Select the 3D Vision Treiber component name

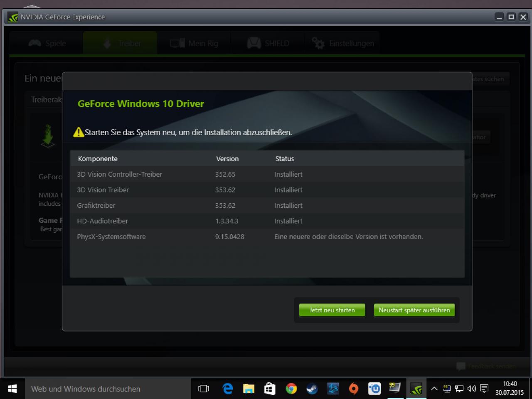coord(103,190)
